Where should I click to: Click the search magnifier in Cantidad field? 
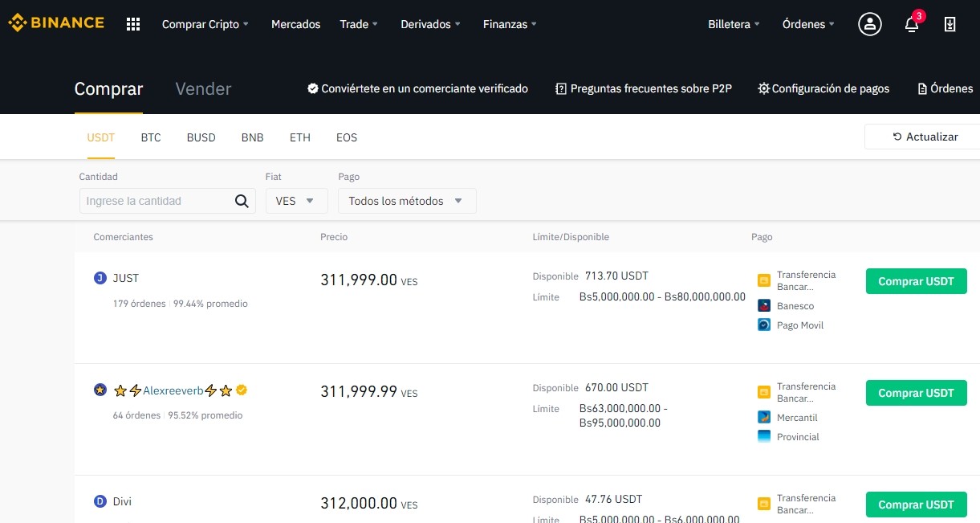pos(242,201)
